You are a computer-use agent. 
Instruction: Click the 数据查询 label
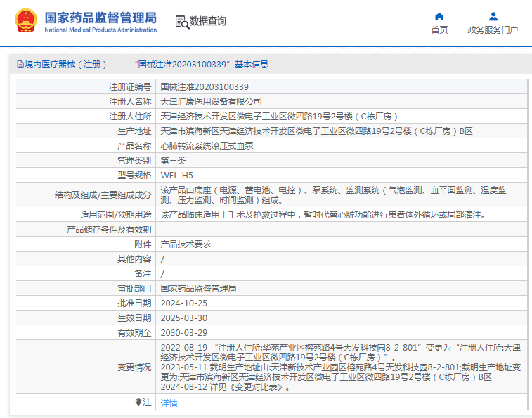[207, 21]
